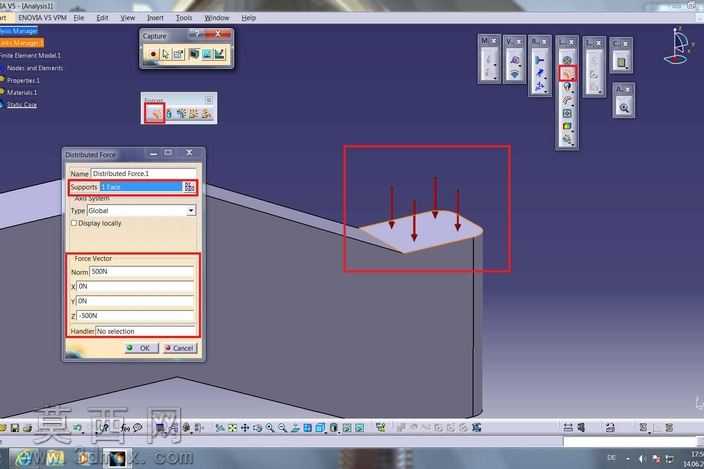Click Swap Visible Space icon
Image resolution: width=704 pixels, height=469 pixels.
[360, 428]
